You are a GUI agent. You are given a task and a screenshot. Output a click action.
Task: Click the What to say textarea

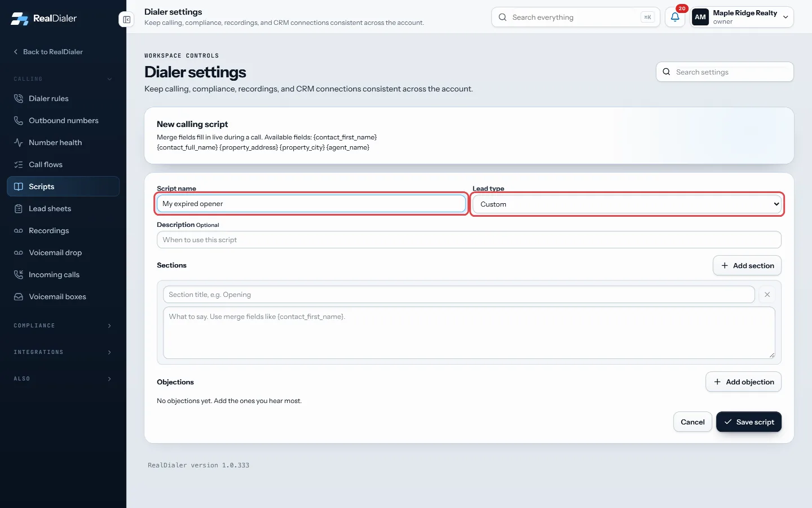pos(469,333)
